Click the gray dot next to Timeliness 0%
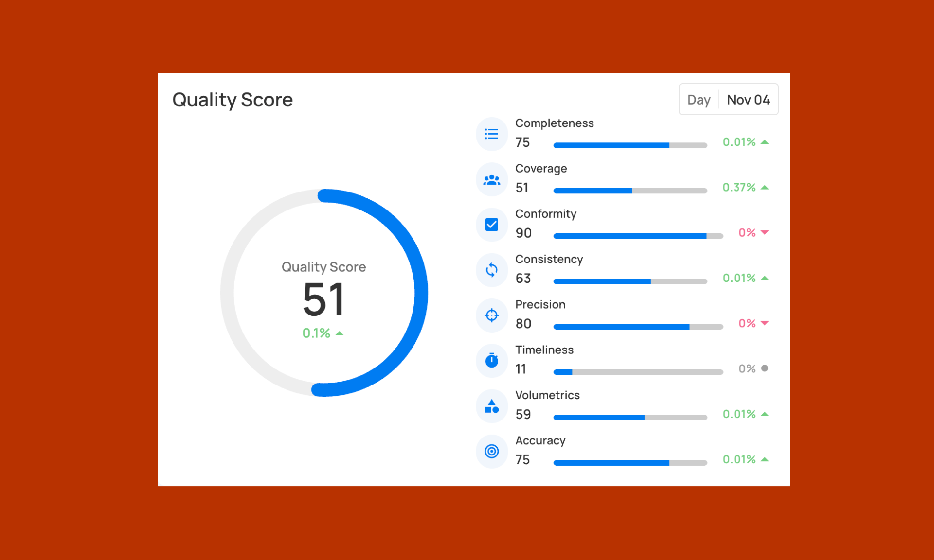This screenshot has width=934, height=560. coord(765,368)
